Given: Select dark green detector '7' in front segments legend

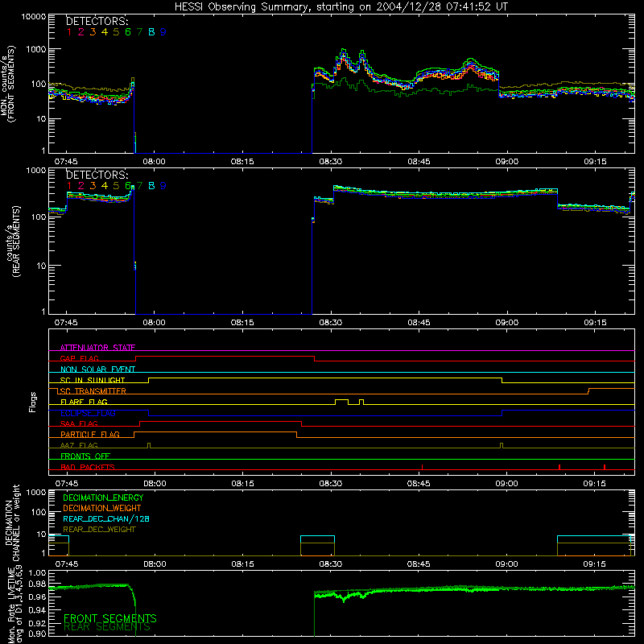Looking at the screenshot, I should [139, 32].
